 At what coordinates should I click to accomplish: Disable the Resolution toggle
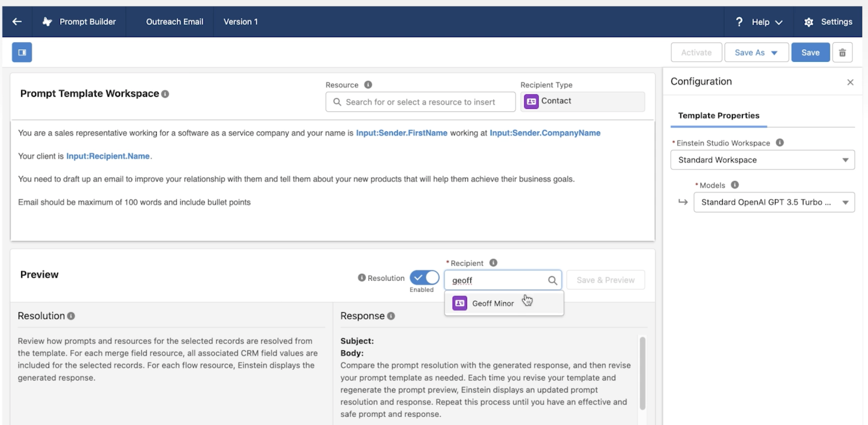[x=424, y=278]
